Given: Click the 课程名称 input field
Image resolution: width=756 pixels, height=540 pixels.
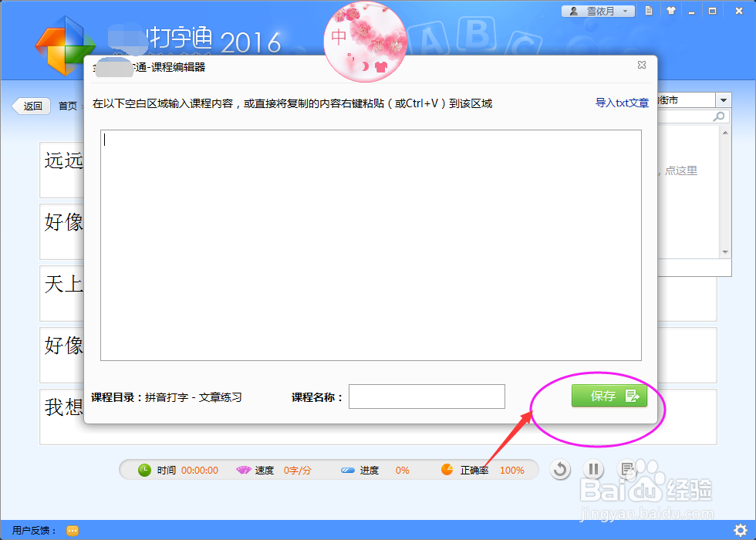Looking at the screenshot, I should [426, 396].
